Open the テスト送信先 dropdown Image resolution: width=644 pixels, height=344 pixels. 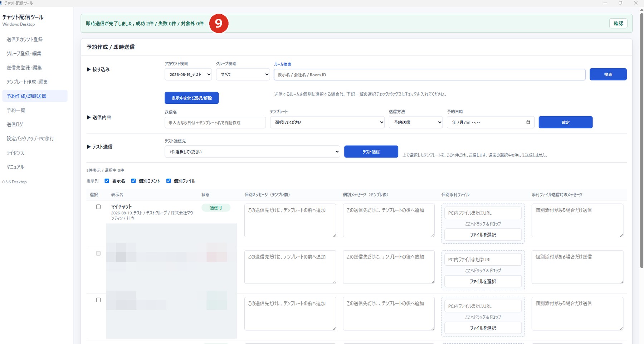point(252,152)
